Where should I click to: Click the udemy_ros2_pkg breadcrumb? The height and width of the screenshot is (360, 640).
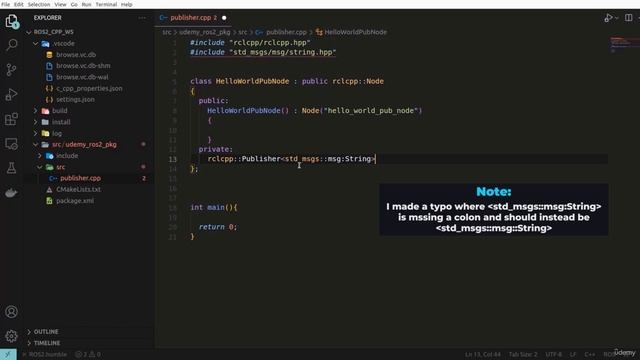[204, 32]
